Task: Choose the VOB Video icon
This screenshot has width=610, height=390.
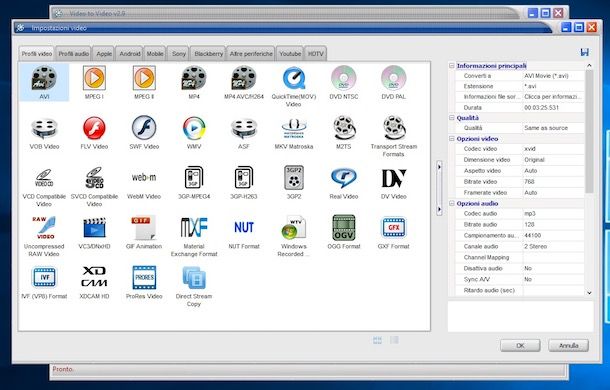Action: coord(44,128)
